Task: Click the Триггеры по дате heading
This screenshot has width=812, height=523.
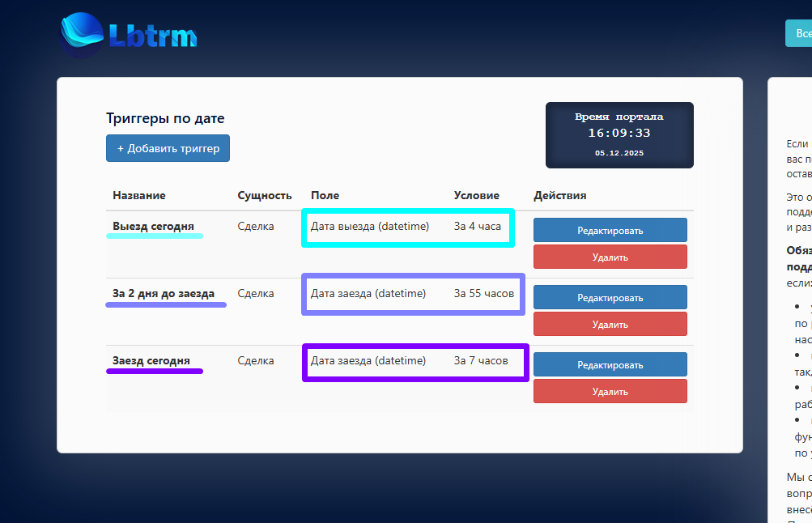Action: [165, 118]
